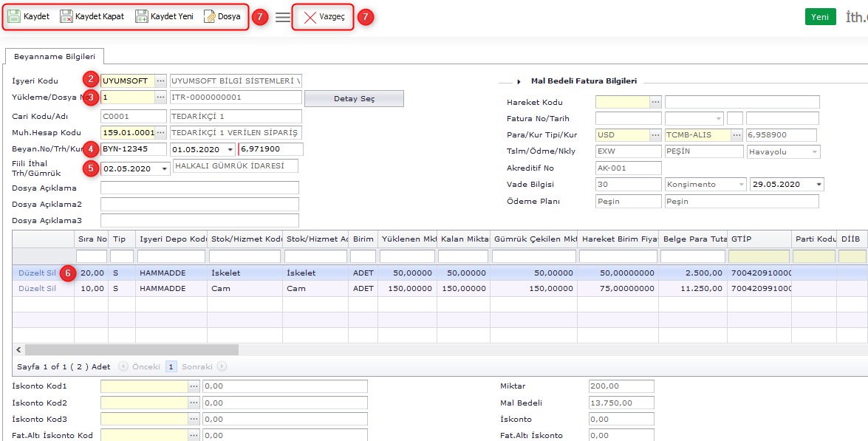
Task: Open Yükleme/Dosya No lookup ellipsis button
Action: pos(160,98)
